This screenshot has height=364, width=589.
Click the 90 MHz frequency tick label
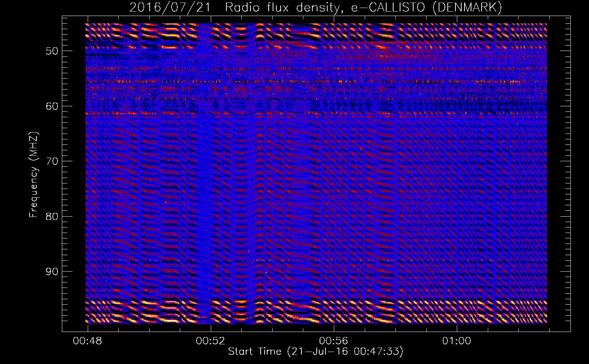[52, 272]
